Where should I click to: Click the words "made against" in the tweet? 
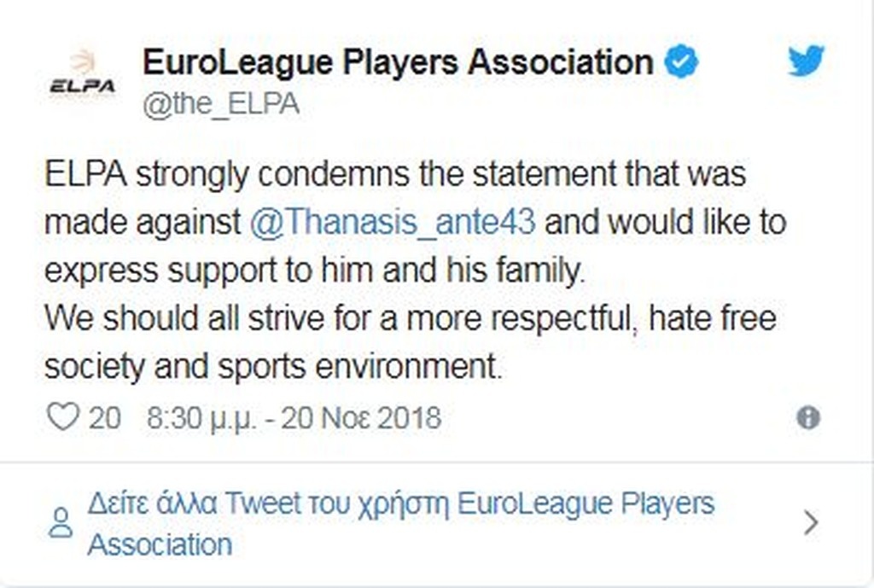[x=143, y=222]
